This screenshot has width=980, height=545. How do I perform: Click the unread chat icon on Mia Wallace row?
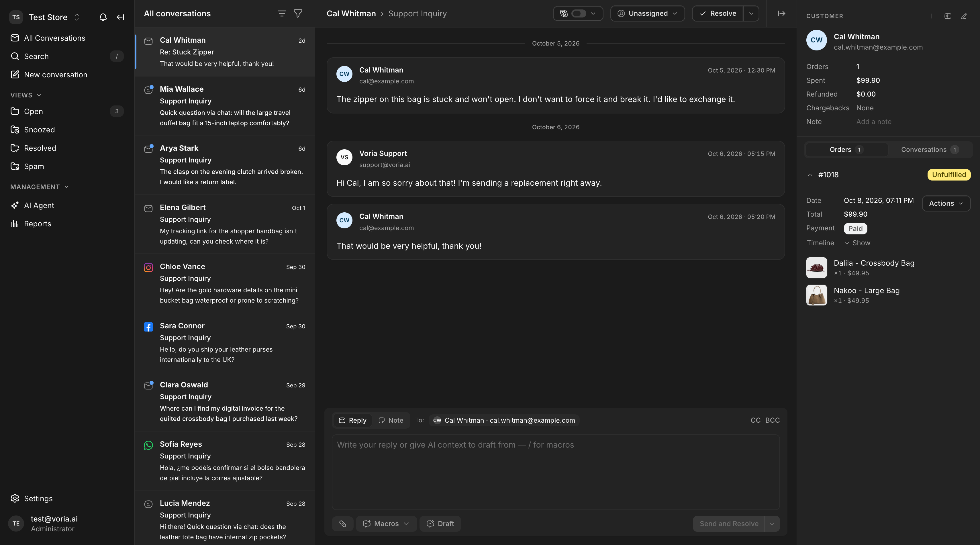[x=148, y=90]
